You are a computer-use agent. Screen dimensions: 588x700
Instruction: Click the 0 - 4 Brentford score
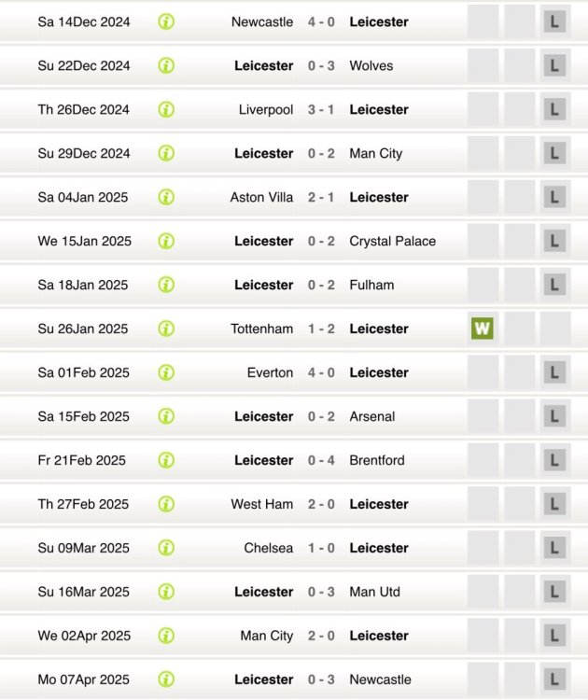[x=321, y=460]
